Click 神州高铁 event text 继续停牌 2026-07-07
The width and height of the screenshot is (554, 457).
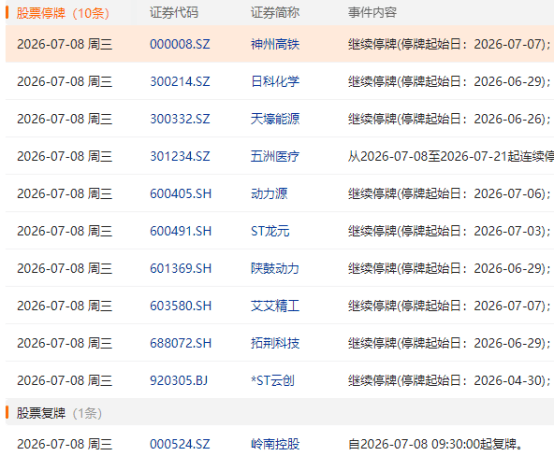[449, 44]
